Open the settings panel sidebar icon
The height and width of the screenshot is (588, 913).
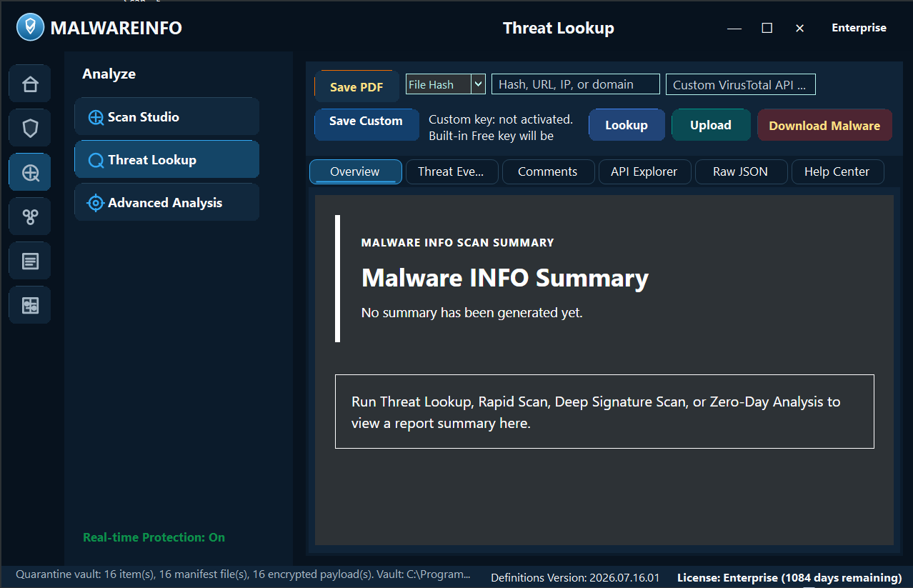pos(30,306)
